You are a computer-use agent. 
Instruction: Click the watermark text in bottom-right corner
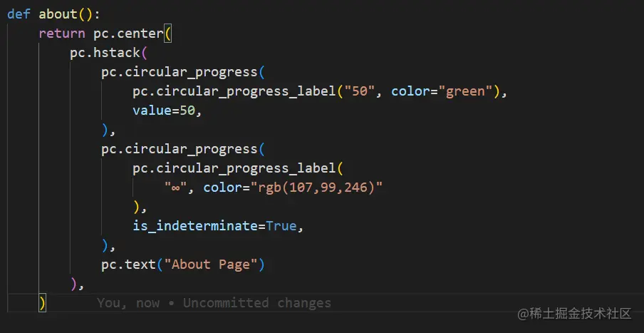[574, 314]
